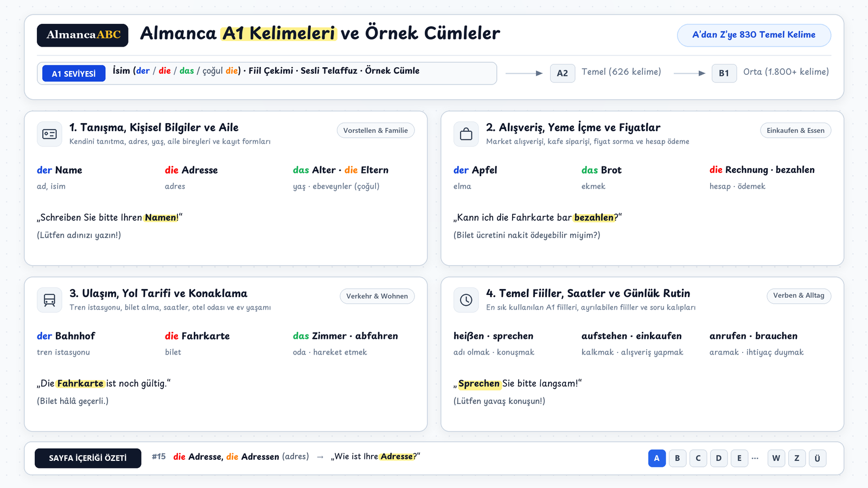Select letter D in alphabet index
868x488 pixels.
[719, 458]
